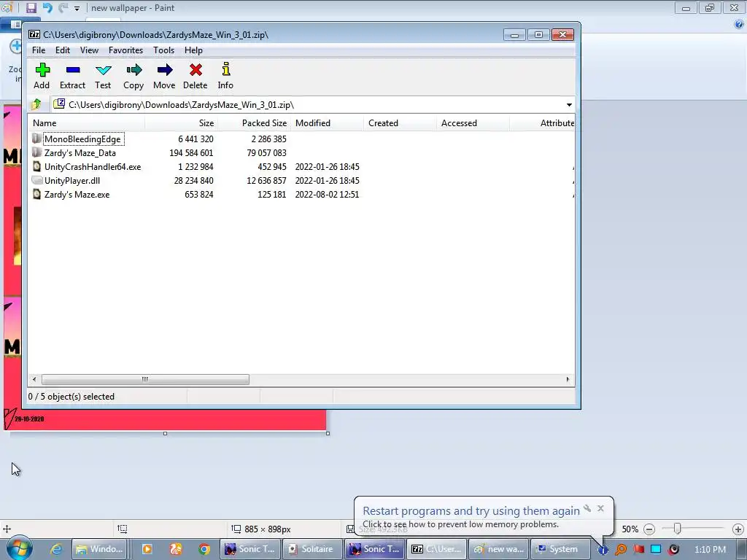Click the Paint zoom slider handle
The height and width of the screenshot is (560, 747).
point(677,529)
